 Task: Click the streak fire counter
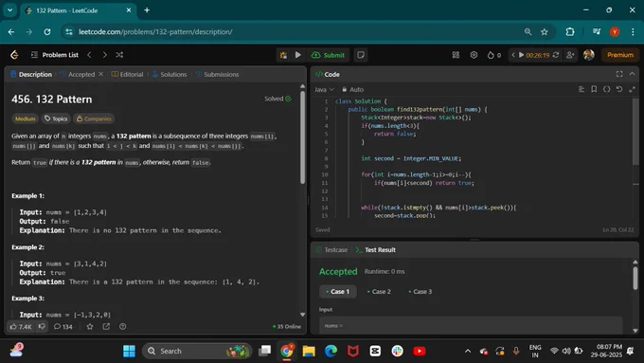pos(494,55)
